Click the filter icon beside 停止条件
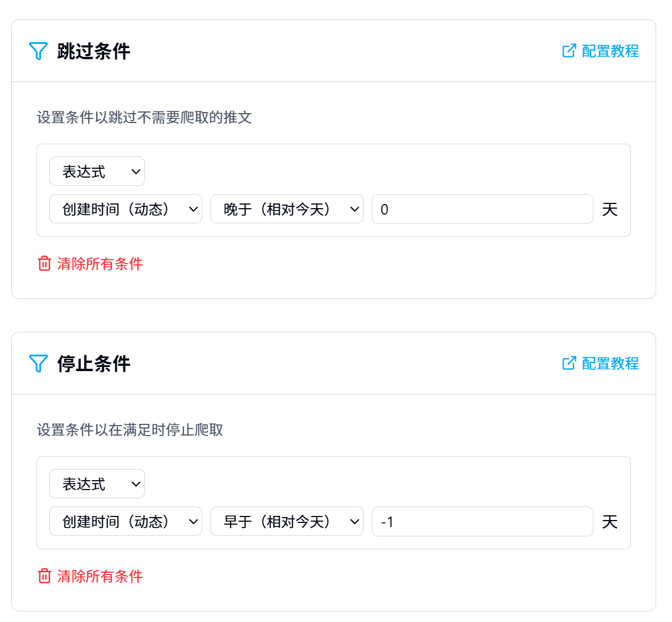Image resolution: width=672 pixels, height=622 pixels. tap(38, 363)
